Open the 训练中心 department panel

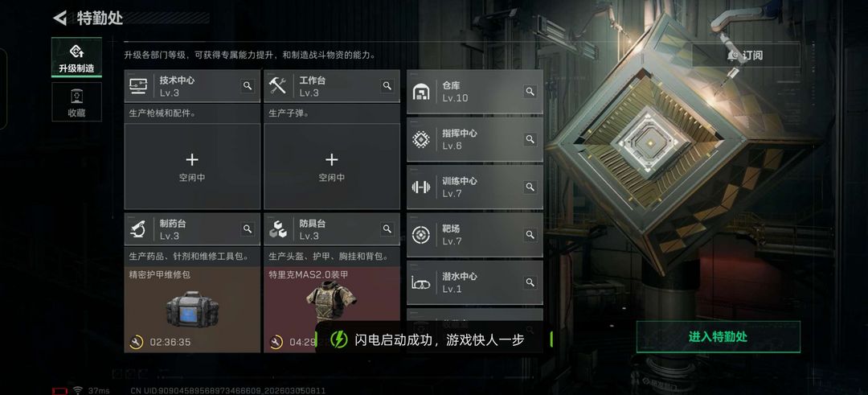pyautogui.click(x=474, y=187)
